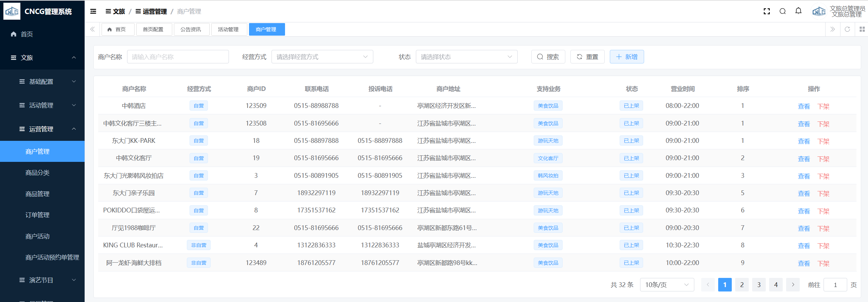
Task: Switch to the 活动管理 tab
Action: coord(228,30)
